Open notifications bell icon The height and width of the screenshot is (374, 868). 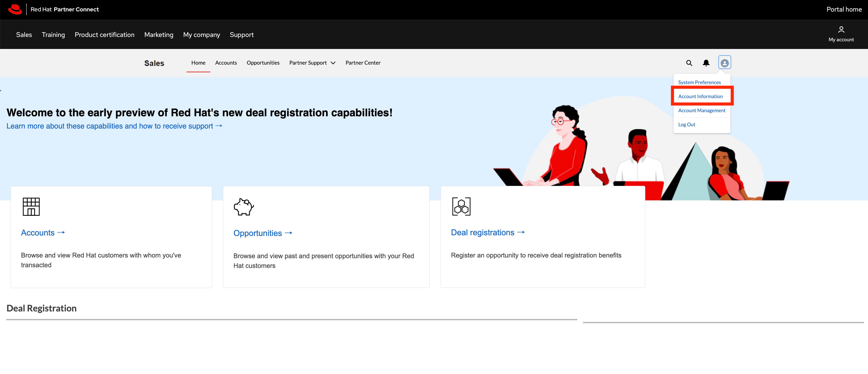click(x=706, y=63)
